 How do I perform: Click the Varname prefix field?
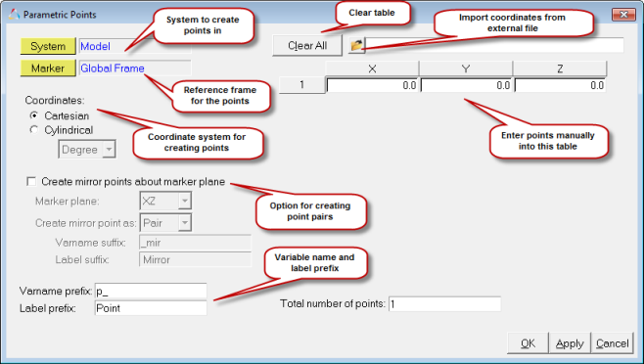pos(151,291)
